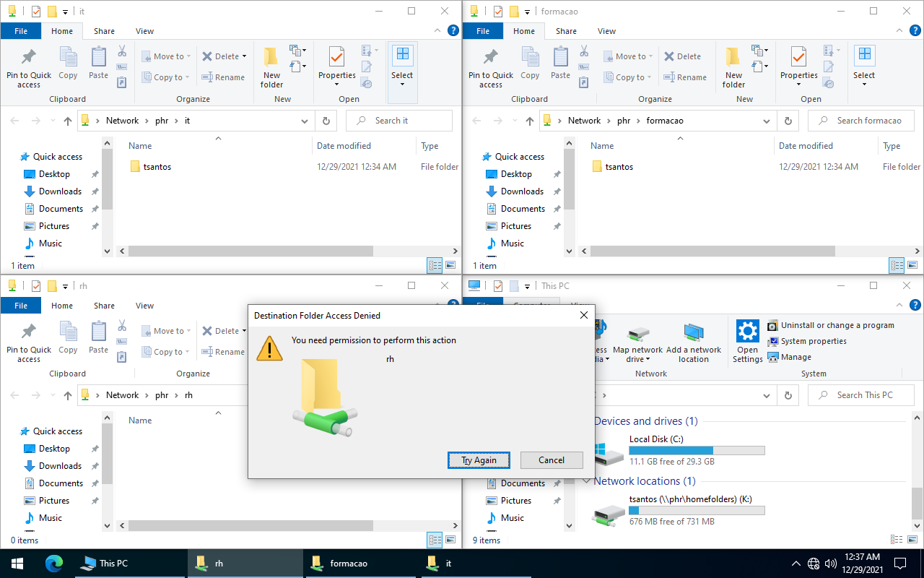Screen dimensions: 924x578
Task: Open Microsoft Edge from the taskbar
Action: click(x=54, y=564)
